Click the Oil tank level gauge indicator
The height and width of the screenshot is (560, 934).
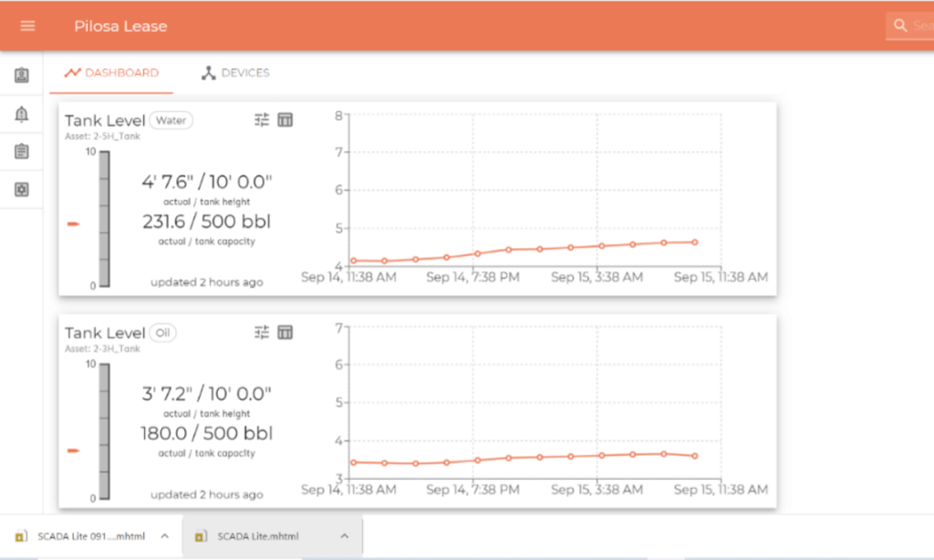75,450
